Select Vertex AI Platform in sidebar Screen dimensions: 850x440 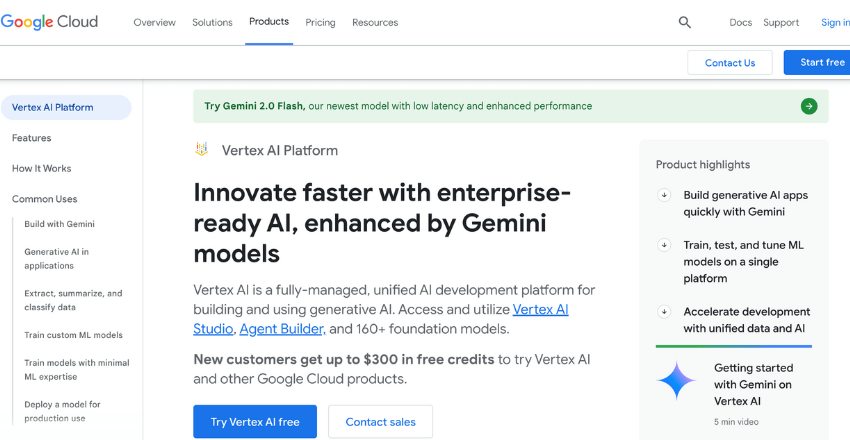coord(66,107)
